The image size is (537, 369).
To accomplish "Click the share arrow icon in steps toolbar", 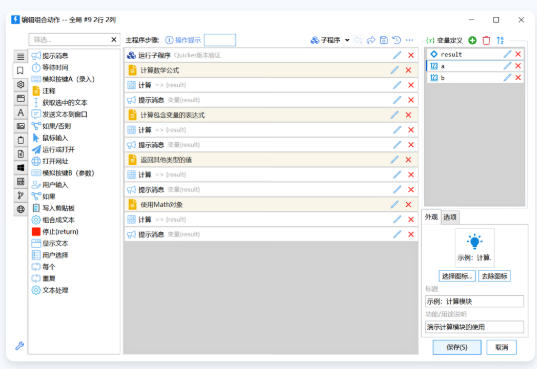I will click(371, 40).
